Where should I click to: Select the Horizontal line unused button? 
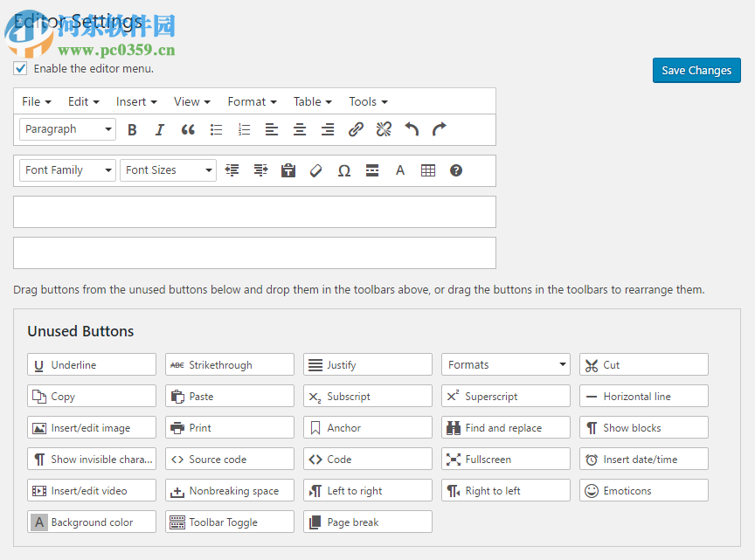pos(644,396)
